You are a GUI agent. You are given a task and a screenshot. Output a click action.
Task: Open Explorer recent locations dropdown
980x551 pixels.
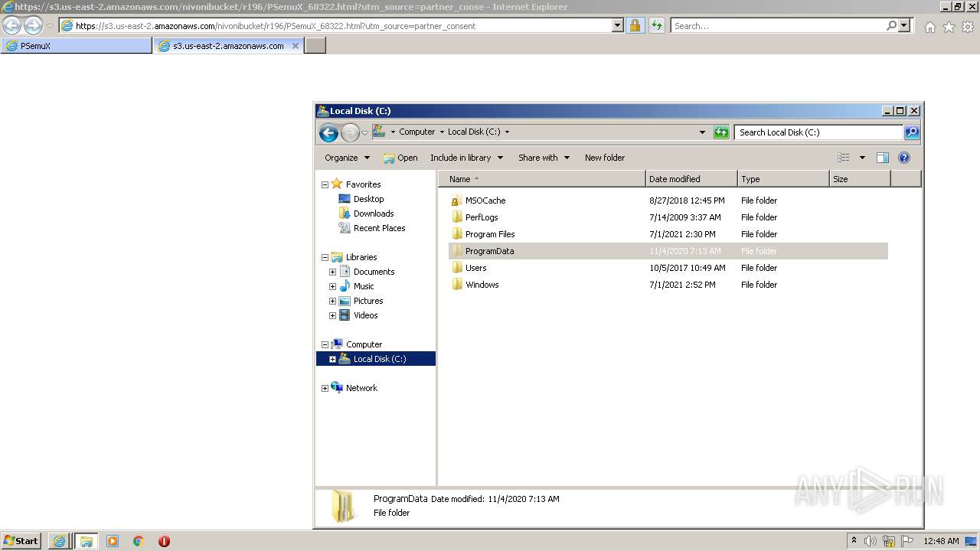click(x=365, y=132)
